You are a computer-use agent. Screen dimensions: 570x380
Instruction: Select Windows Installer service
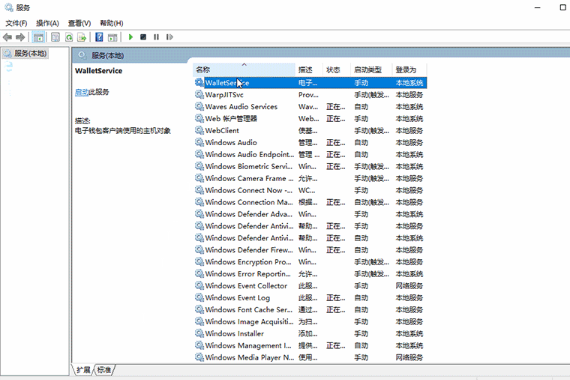[310, 333]
